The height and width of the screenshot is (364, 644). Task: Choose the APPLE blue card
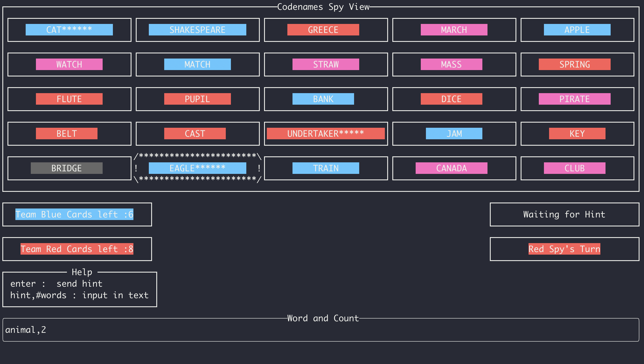[x=578, y=30]
